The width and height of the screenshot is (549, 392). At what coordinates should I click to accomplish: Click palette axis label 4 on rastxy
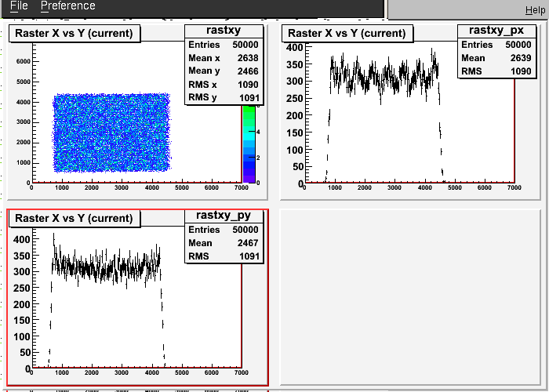258,132
